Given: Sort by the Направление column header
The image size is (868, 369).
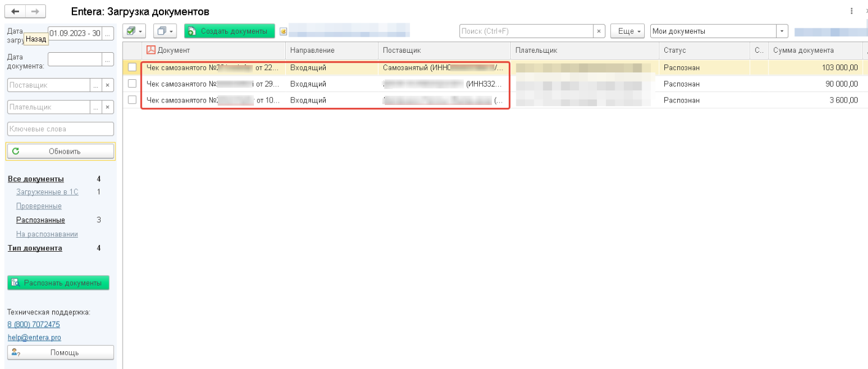Looking at the screenshot, I should tap(332, 50).
